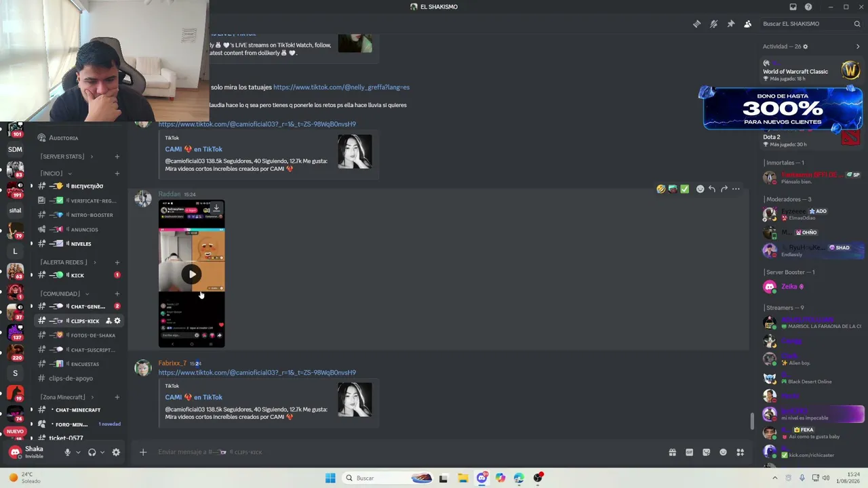
Task: Open microphone input options dropdown
Action: tap(78, 452)
